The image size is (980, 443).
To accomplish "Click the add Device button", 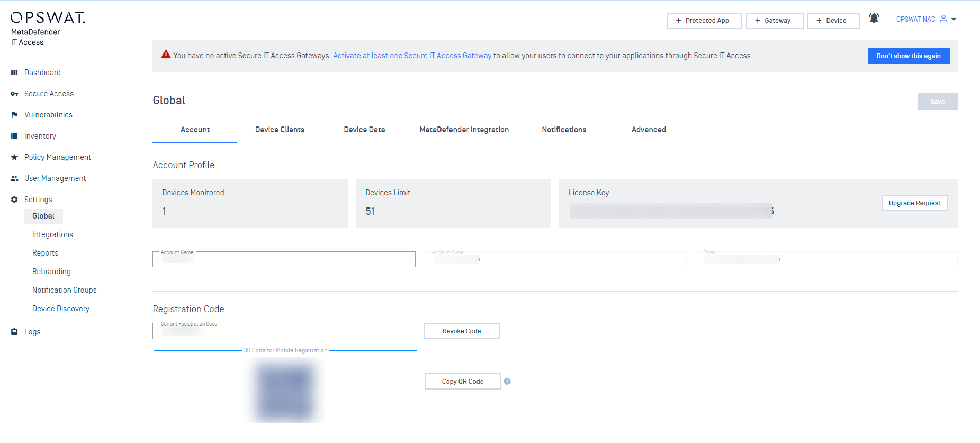I will (x=833, y=21).
